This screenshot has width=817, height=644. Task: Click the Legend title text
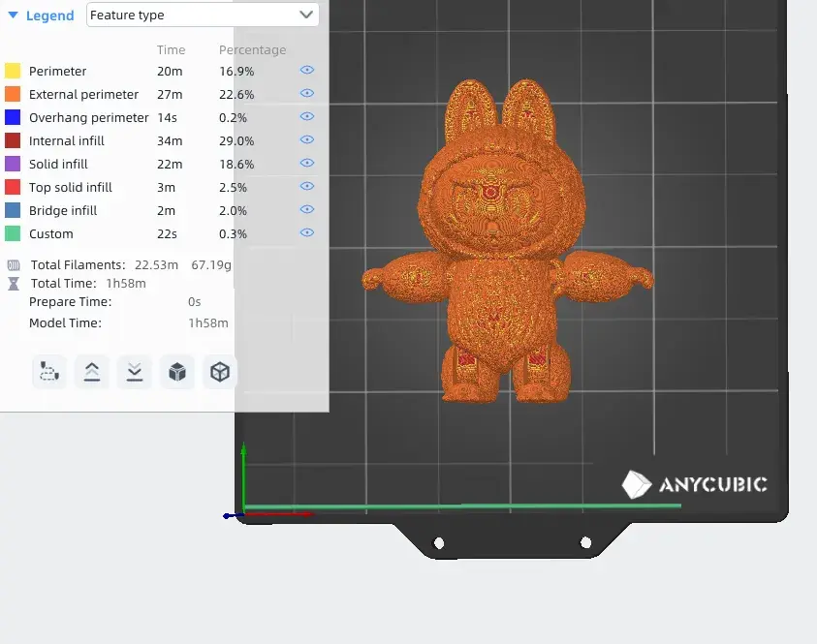49,15
